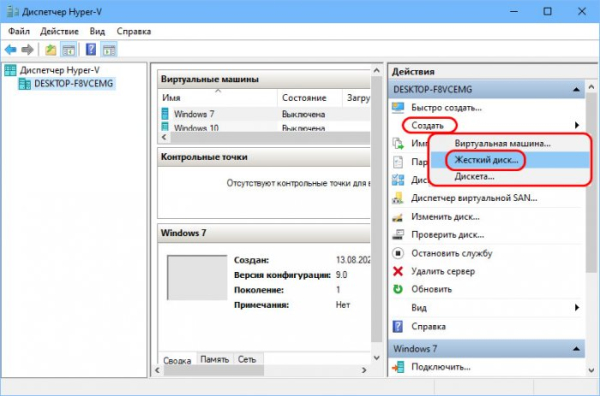Click the Virtual SAN Manager icon

point(398,198)
